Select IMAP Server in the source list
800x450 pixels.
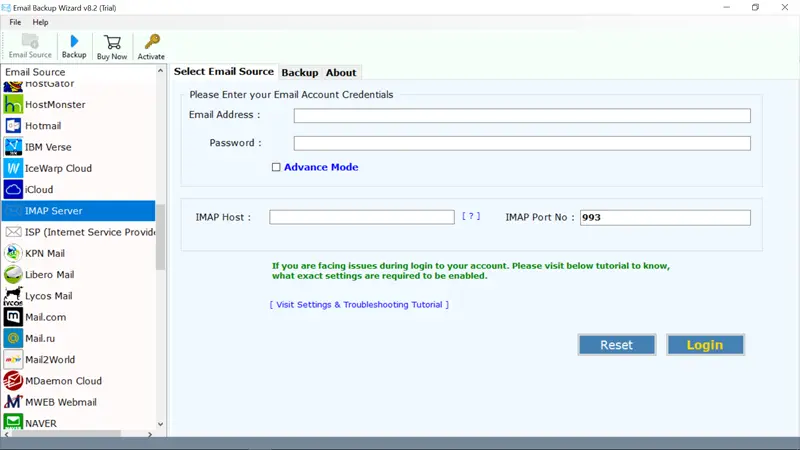(x=79, y=211)
